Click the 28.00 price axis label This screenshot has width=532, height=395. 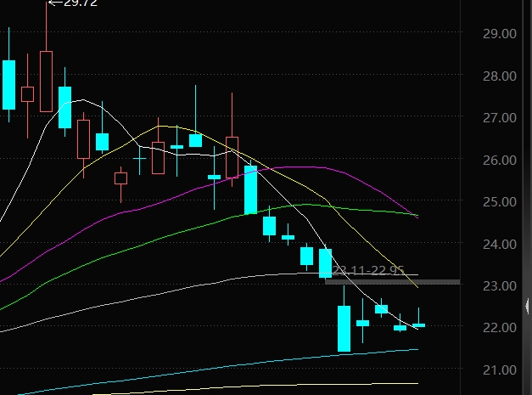click(x=500, y=76)
